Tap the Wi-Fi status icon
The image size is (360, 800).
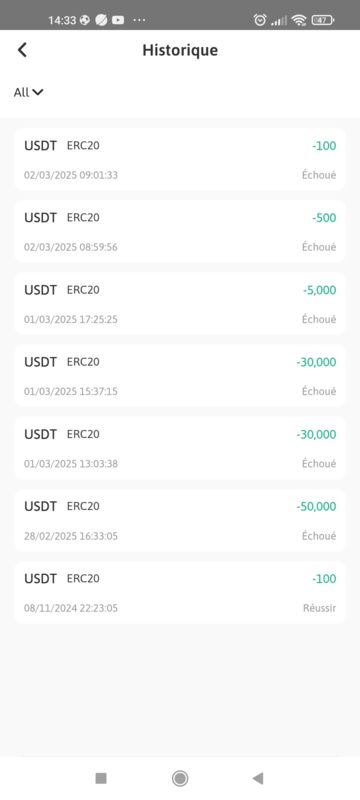299,20
